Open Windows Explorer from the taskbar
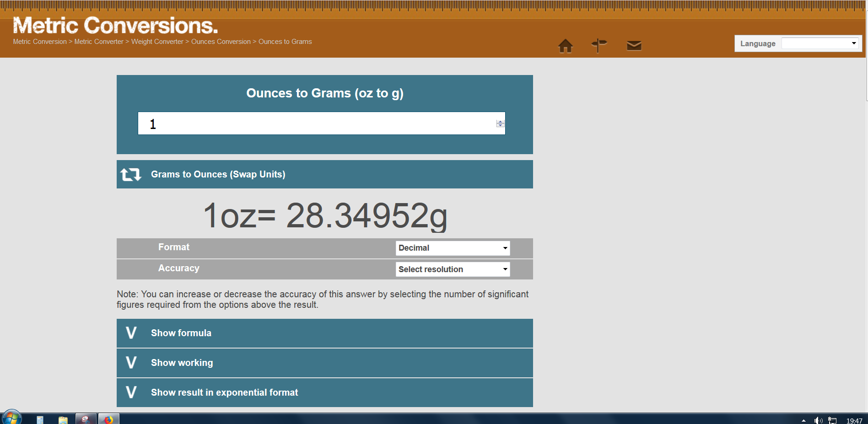This screenshot has width=868, height=424. [x=63, y=419]
